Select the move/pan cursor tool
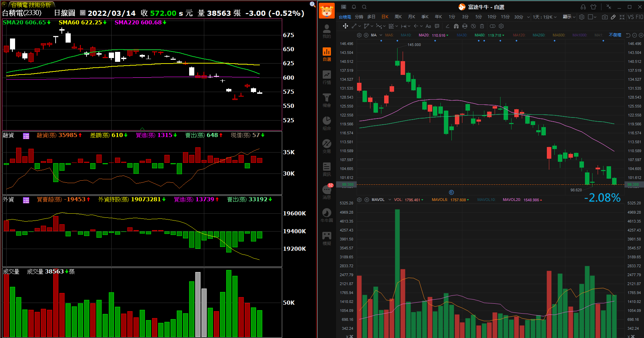Image resolution: width=644 pixels, height=338 pixels. 345,26
